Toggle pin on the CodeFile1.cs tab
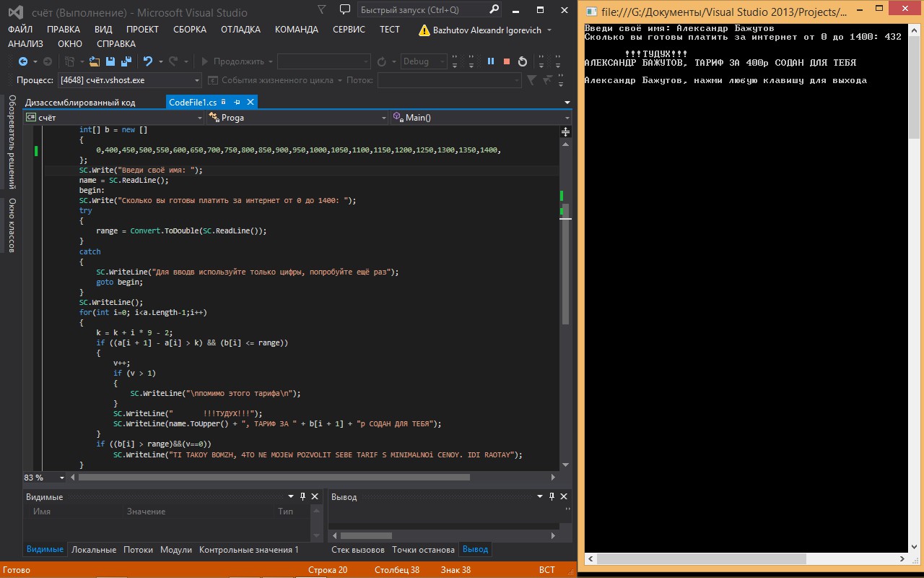The image size is (924, 578). tap(236, 102)
